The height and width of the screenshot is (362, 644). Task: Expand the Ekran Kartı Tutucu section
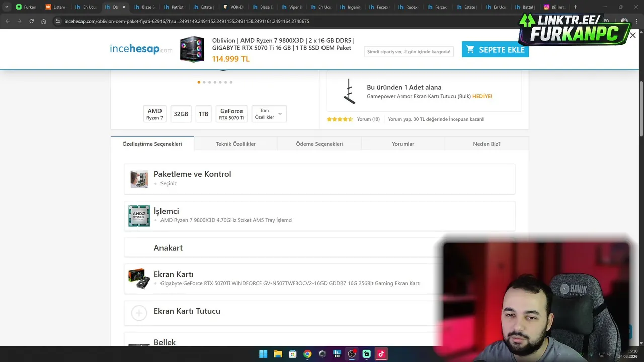coord(319,313)
